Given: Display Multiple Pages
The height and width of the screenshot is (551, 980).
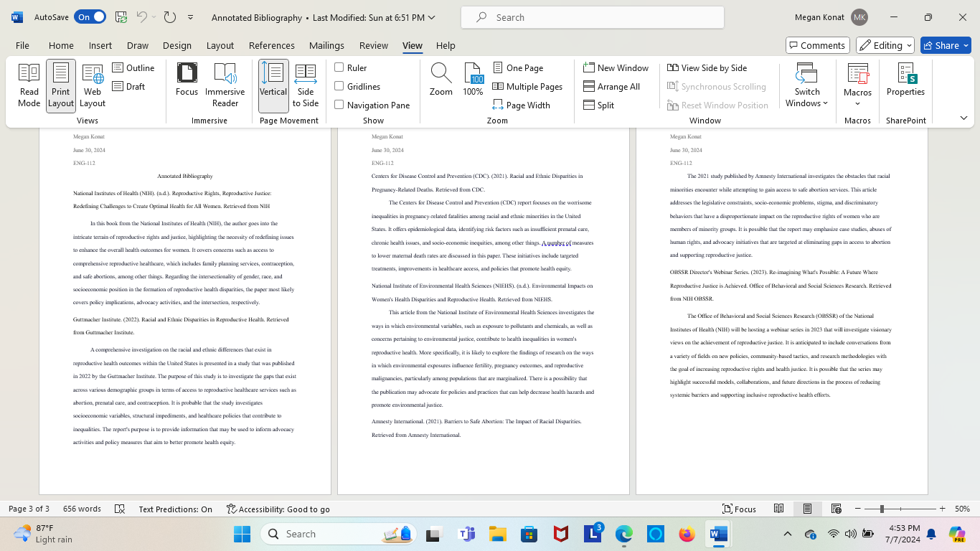Looking at the screenshot, I should [528, 86].
